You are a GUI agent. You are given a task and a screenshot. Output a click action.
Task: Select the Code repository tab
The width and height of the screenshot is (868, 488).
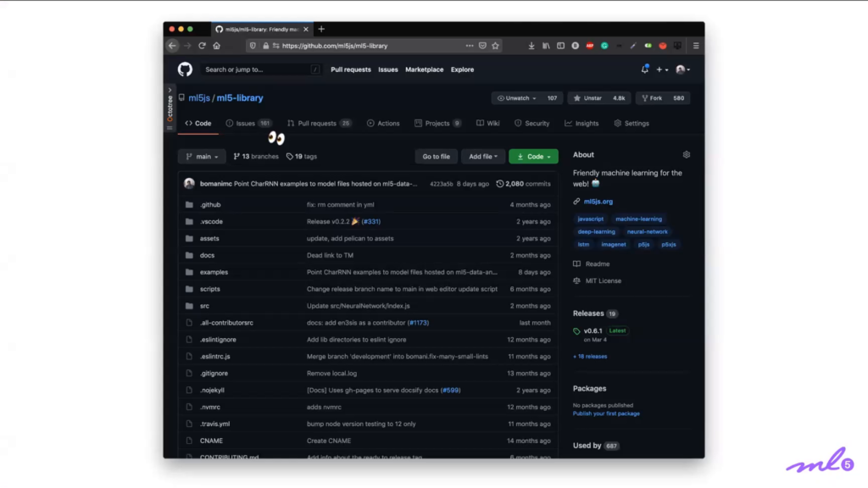click(x=198, y=124)
